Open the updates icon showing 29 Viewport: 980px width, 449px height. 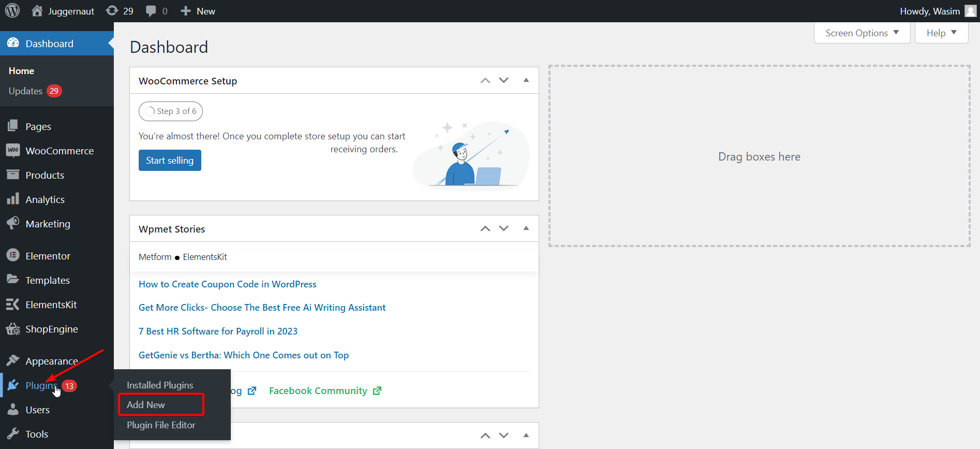click(112, 11)
